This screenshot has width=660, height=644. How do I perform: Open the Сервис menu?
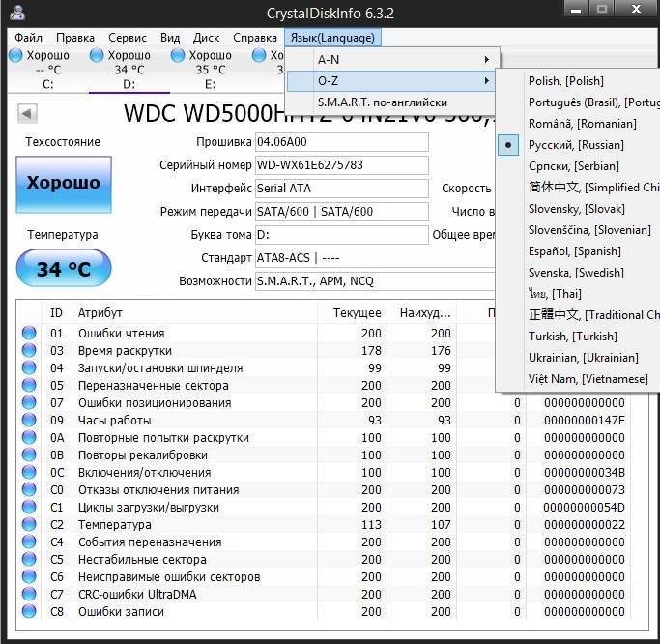(x=128, y=38)
